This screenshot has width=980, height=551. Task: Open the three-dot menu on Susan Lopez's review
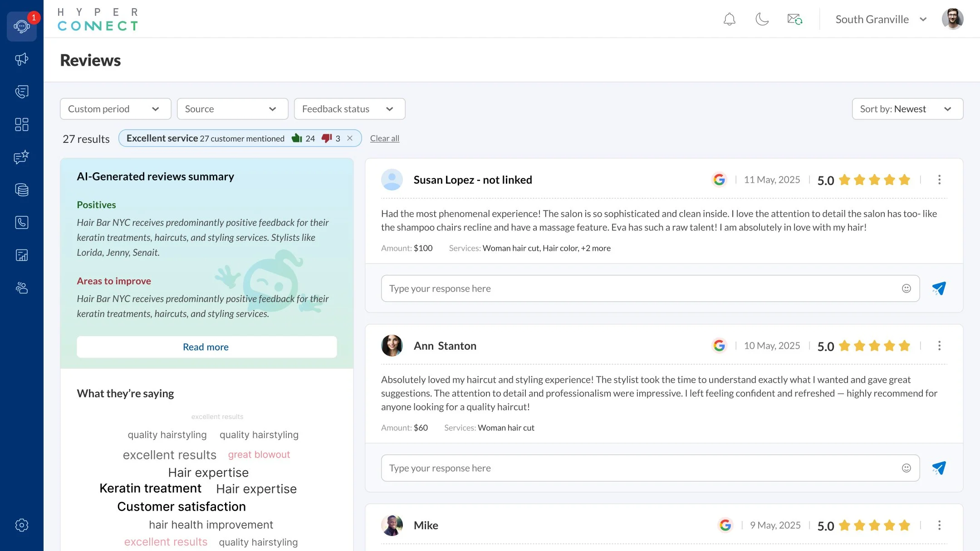939,180
